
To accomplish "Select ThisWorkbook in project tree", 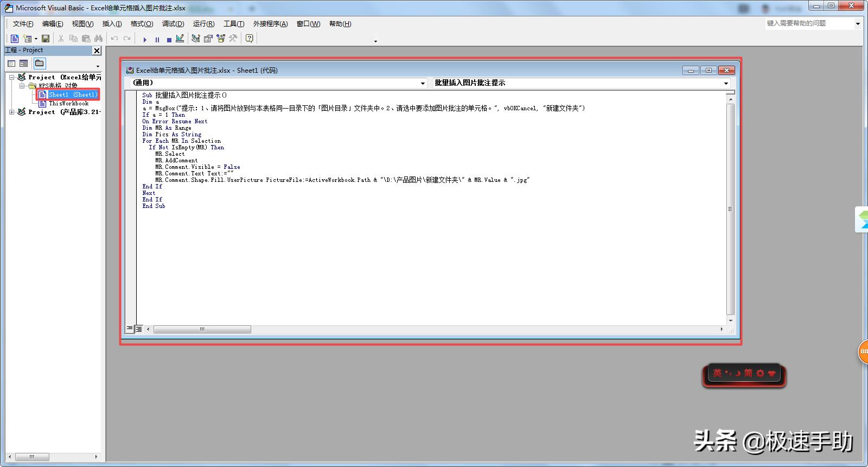I will click(x=69, y=103).
